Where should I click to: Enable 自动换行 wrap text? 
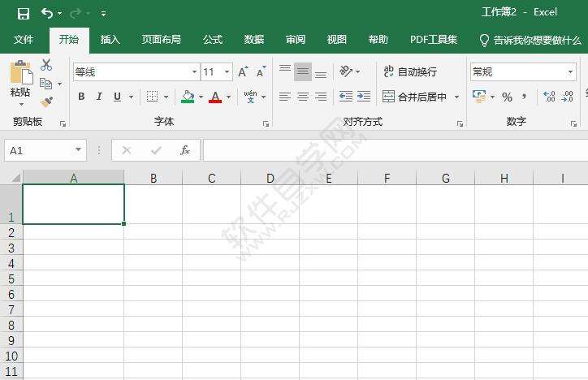tap(410, 71)
